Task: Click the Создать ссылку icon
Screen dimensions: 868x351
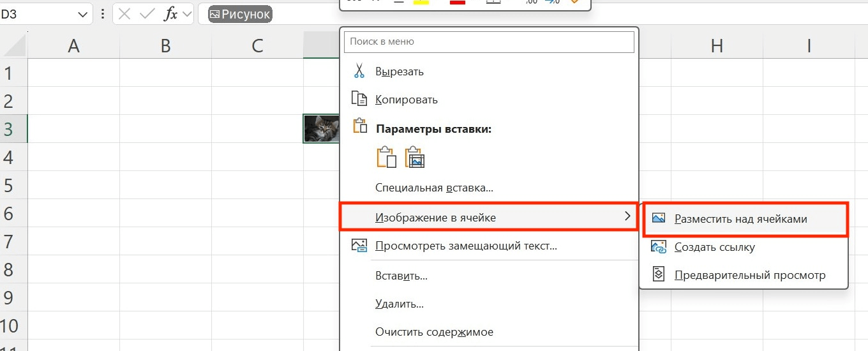Action: [658, 246]
